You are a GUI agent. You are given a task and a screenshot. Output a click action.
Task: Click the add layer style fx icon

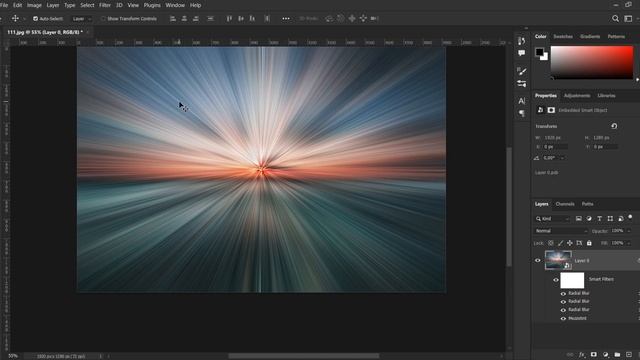(x=582, y=355)
